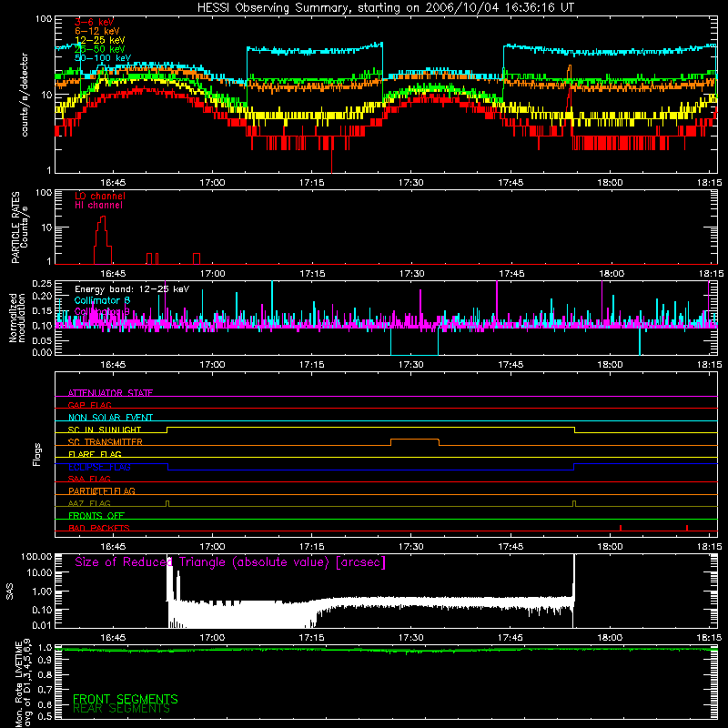Click the 'Energy band: 12-25 keV' label
The image size is (728, 728).
132,289
